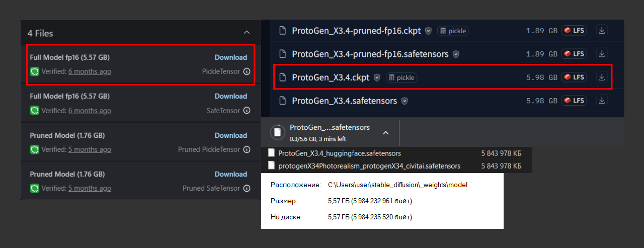The image size is (644, 248).
Task: Click green verified shield of first file
Action: point(35,71)
